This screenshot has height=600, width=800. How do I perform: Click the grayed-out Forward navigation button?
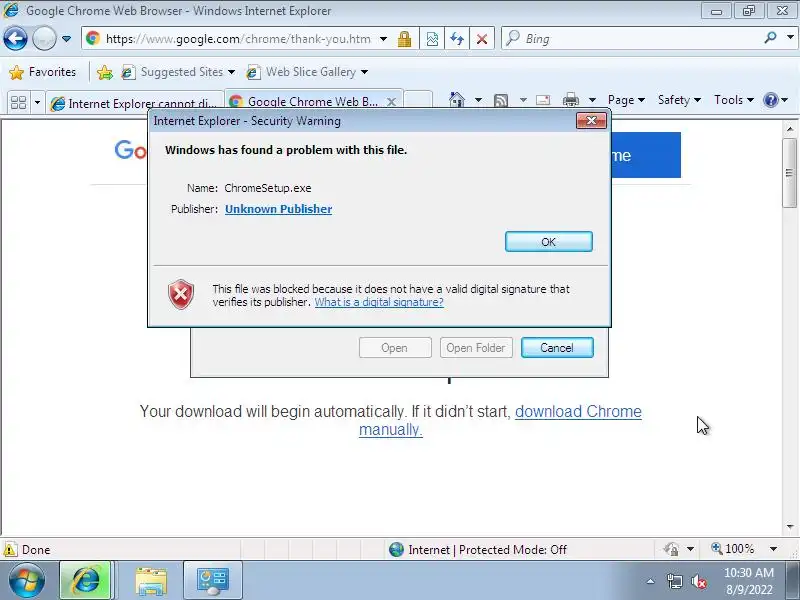click(x=44, y=39)
